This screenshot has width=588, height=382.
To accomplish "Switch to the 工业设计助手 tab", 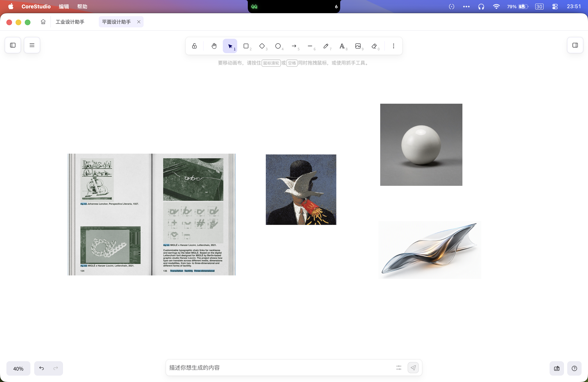I will tap(70, 22).
